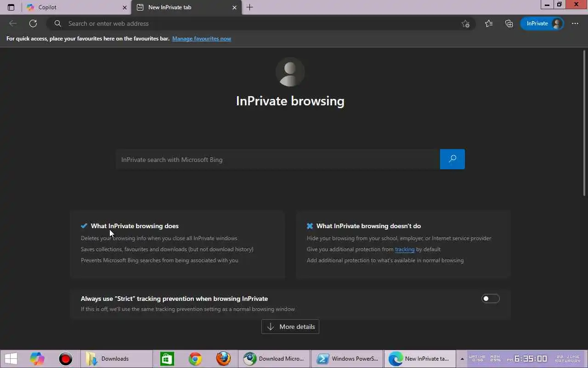Launch Firefox from taskbar

pos(224,359)
